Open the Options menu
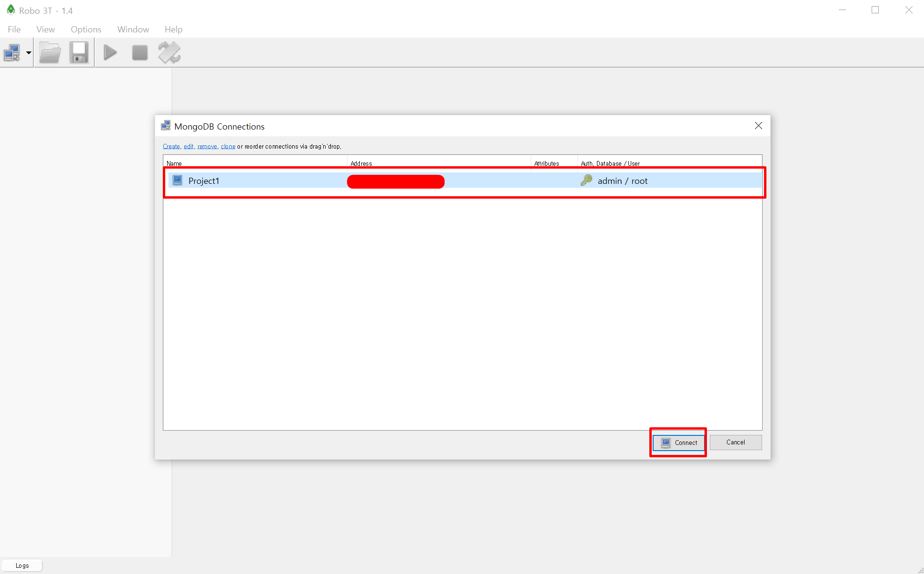This screenshot has height=574, width=924. pos(86,30)
